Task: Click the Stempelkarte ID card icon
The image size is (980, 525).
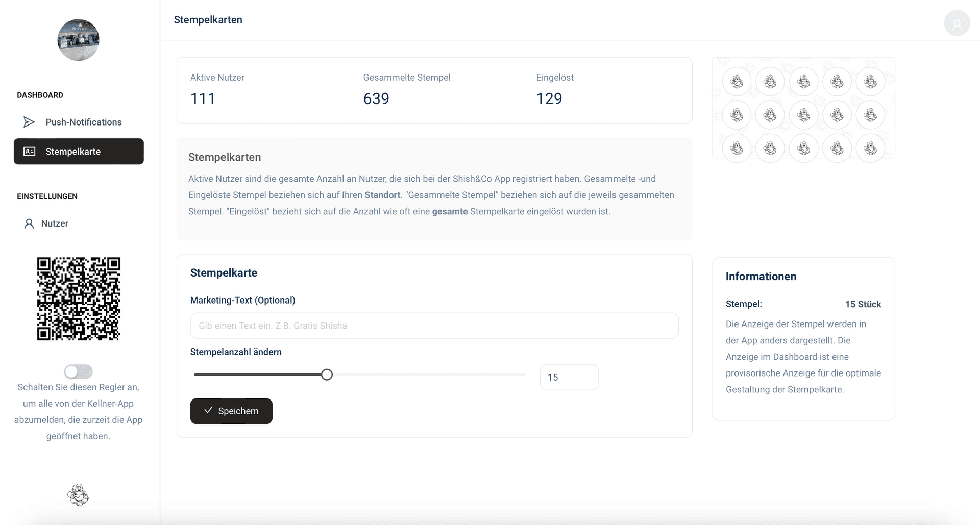Action: 30,152
